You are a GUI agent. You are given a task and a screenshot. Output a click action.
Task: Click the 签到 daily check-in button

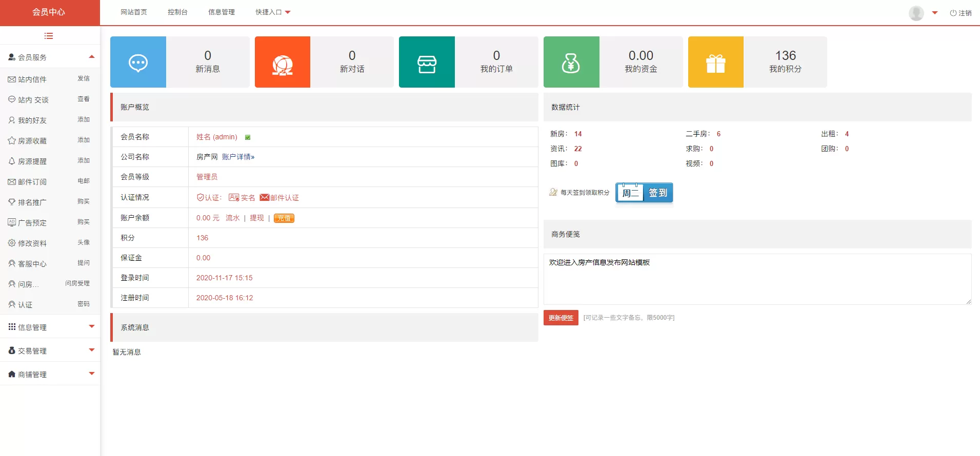tap(657, 193)
